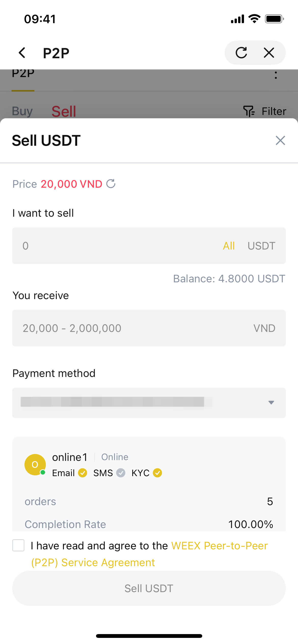Expand the Payment method dropdown arrow

(271, 402)
